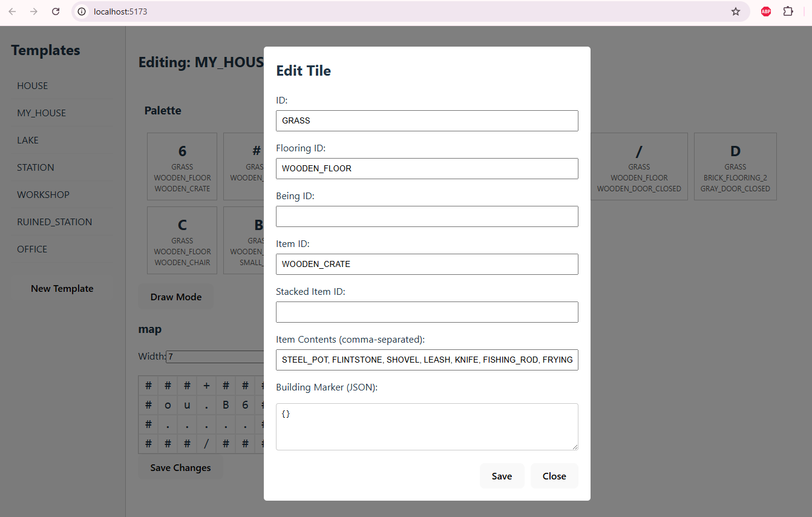Bookmark this page with the star icon
The image size is (812, 517).
735,12
